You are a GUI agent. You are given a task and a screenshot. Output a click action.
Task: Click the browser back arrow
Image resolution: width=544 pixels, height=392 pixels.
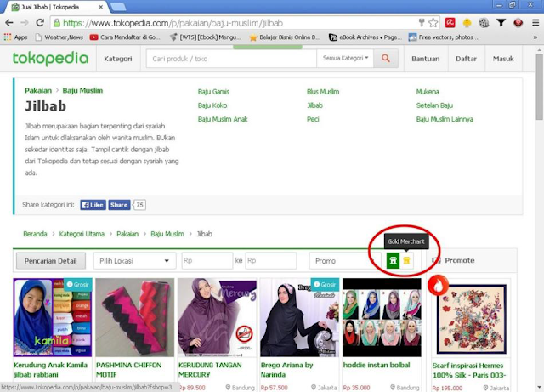tap(9, 23)
